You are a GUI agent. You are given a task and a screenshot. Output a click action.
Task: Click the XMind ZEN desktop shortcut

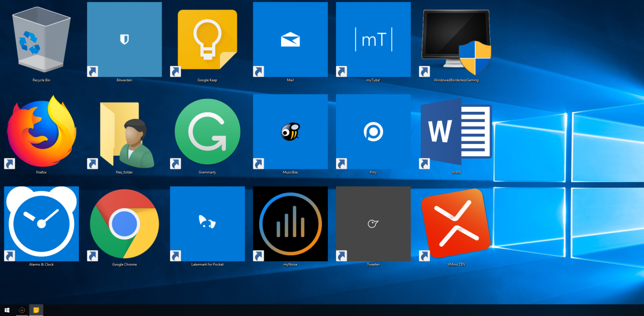click(456, 224)
